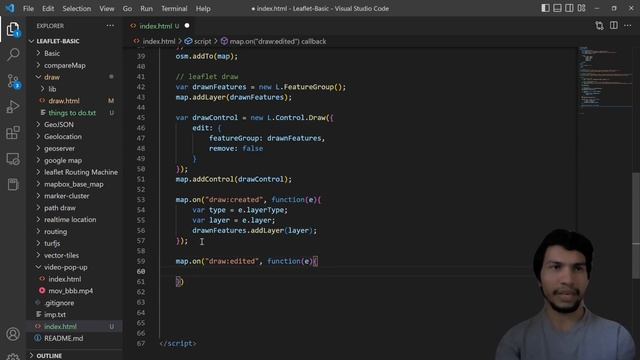Click map.on callback breadcrumb item

pos(278,41)
